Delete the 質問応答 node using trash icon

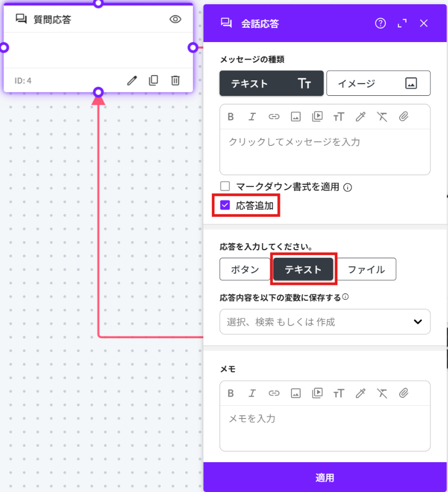coord(175,80)
